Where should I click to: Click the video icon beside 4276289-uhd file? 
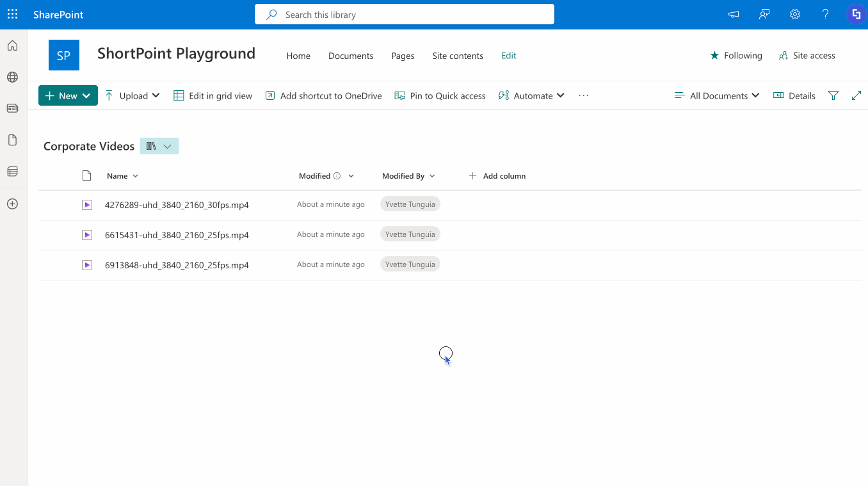[x=86, y=204]
